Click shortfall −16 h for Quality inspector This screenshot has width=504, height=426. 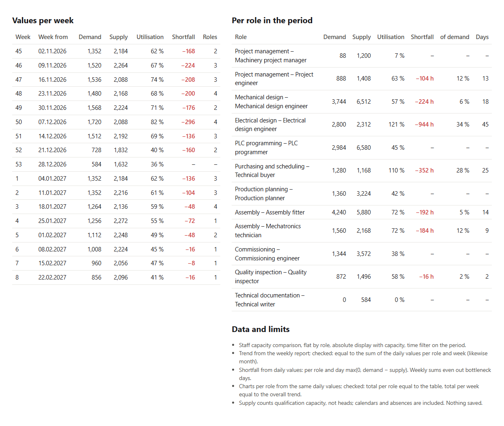426,277
